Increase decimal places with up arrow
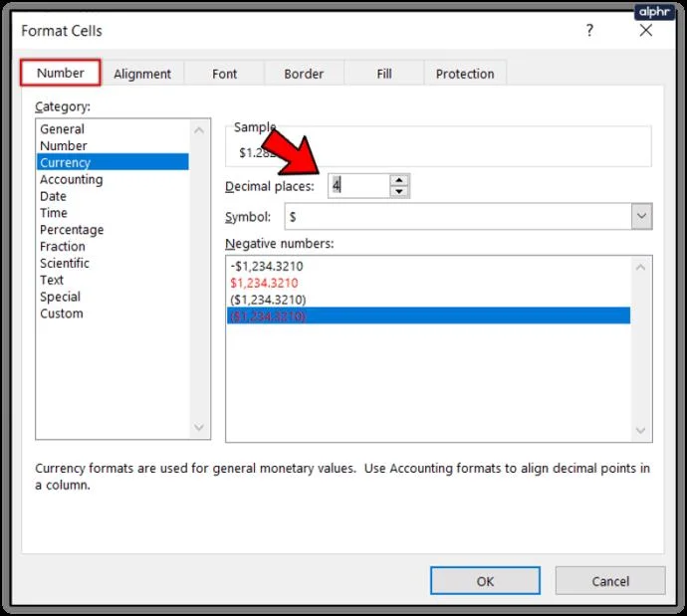This screenshot has height=616, width=687. click(398, 180)
